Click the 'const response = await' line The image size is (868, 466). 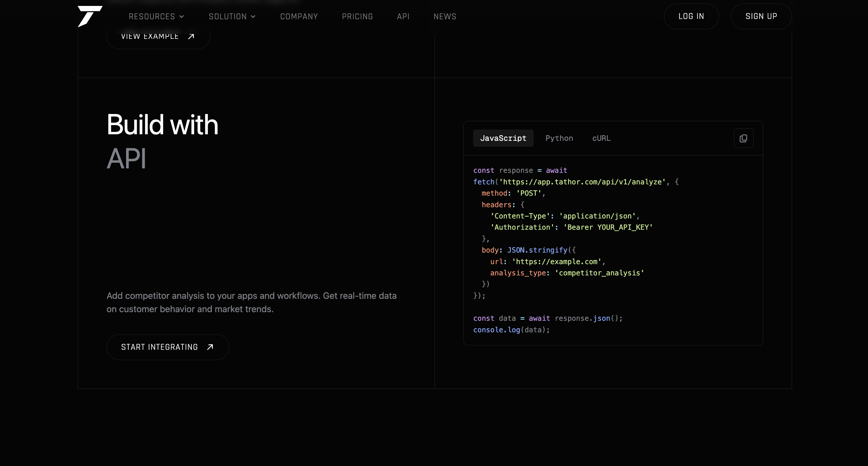520,170
